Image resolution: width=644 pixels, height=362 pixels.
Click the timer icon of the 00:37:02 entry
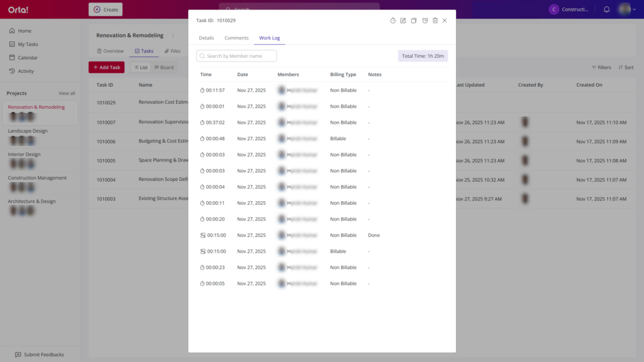203,123
